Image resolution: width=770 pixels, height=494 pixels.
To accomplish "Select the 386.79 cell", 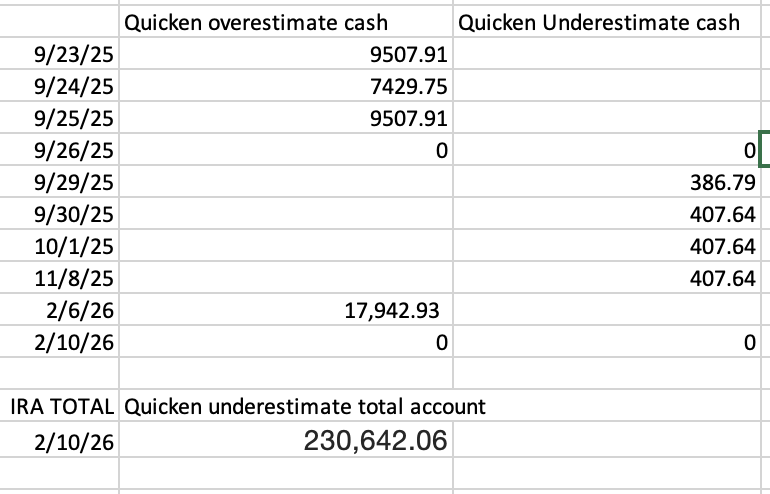I will (x=606, y=181).
